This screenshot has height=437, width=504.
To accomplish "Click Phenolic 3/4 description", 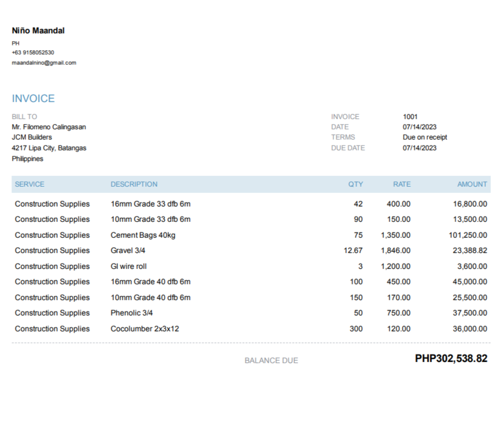I will (x=132, y=313).
